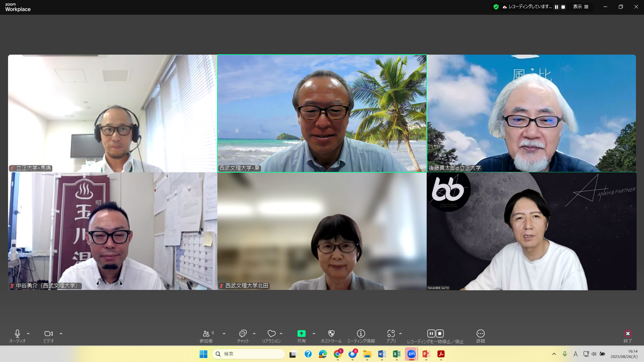Open the Participants (参加者) panel
644x362 pixels.
click(x=206, y=334)
